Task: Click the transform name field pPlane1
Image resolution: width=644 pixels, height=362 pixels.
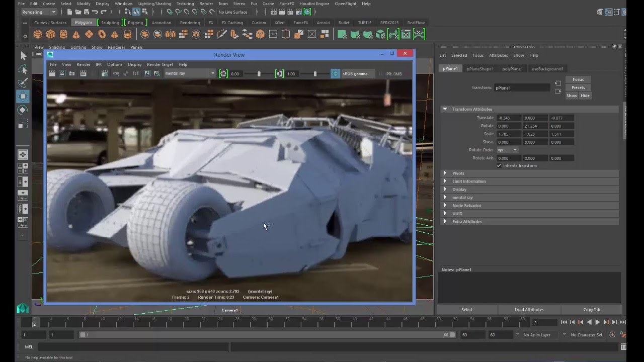Action: click(522, 87)
